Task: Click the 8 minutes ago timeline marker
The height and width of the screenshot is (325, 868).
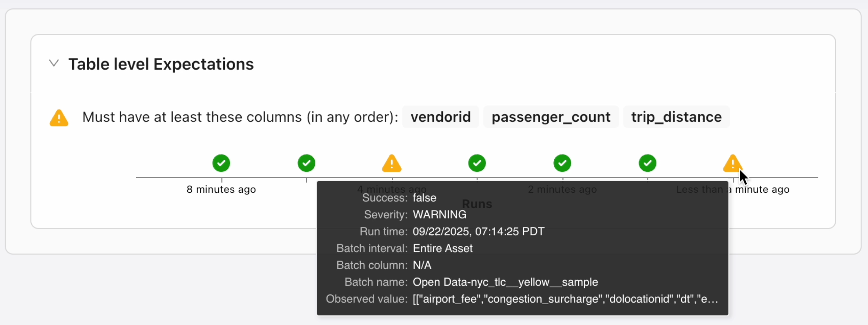Action: (x=221, y=189)
